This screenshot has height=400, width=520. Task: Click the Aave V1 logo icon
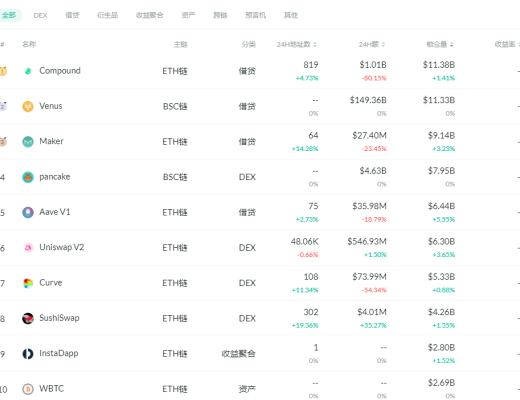(x=28, y=212)
